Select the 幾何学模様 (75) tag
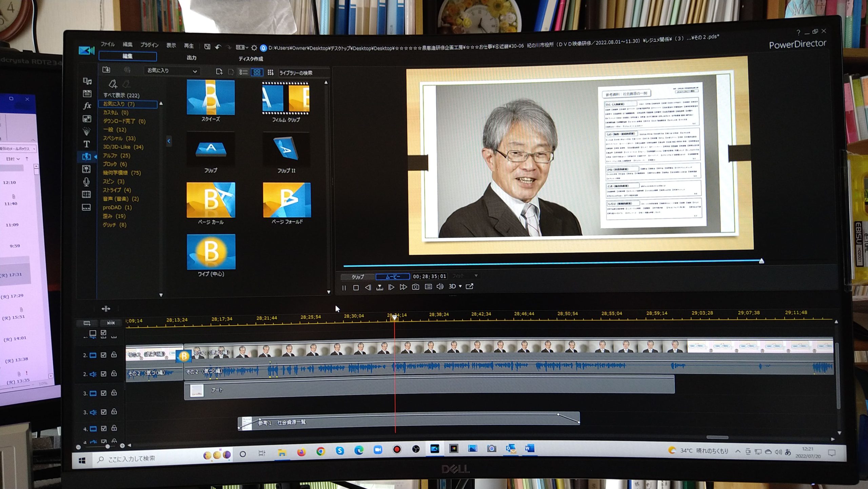The height and width of the screenshot is (489, 868). pyautogui.click(x=122, y=173)
